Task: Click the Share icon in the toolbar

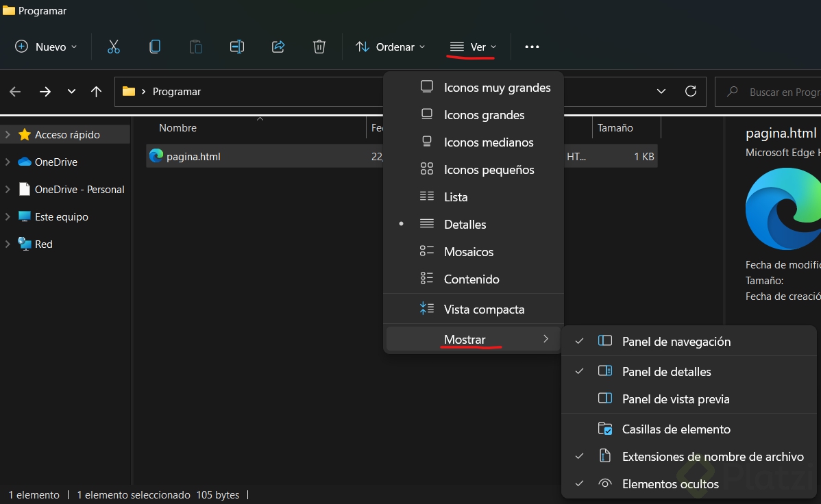Action: [x=278, y=47]
